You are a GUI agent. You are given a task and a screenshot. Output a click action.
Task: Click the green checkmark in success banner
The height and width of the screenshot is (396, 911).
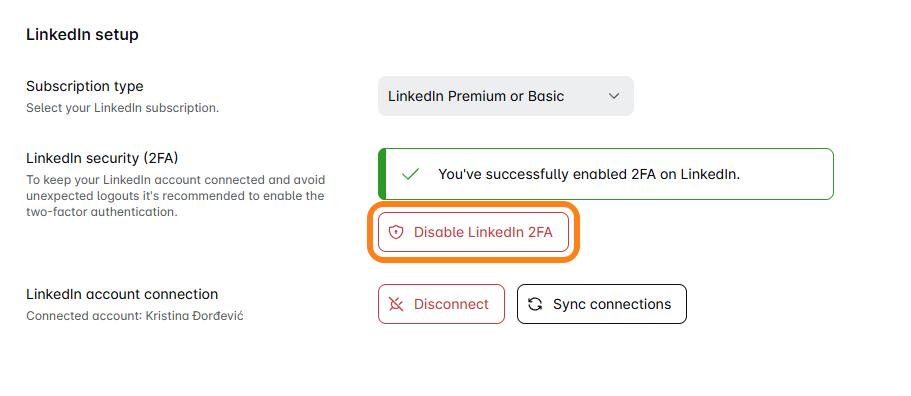[x=410, y=174]
